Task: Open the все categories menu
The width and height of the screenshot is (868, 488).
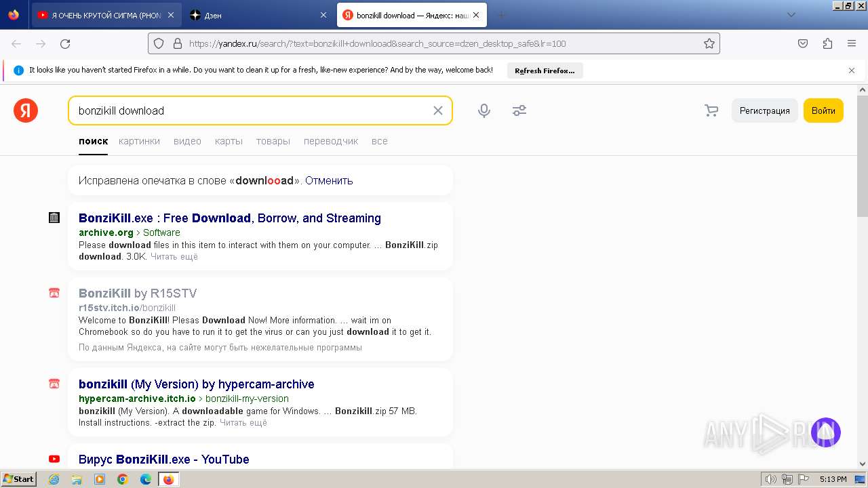Action: coord(380,141)
